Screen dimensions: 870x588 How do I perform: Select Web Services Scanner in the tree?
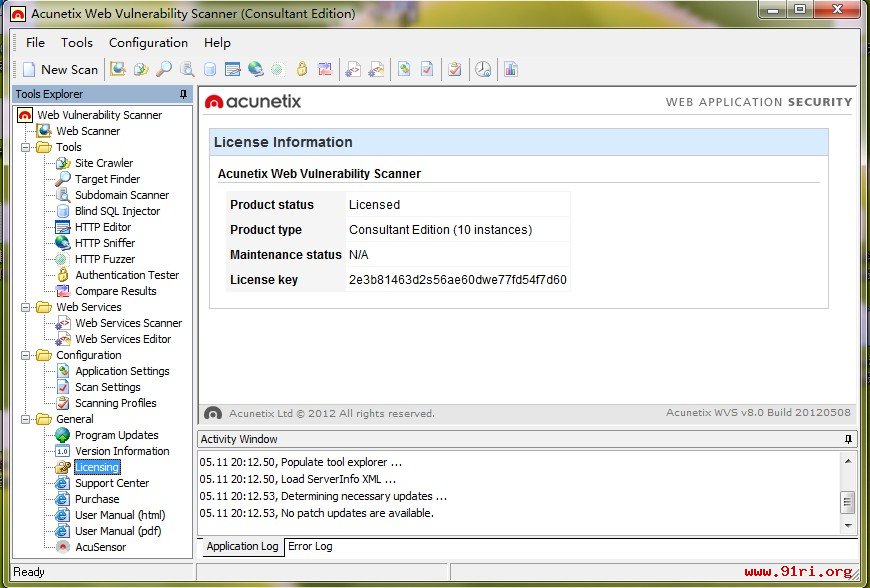[x=129, y=323]
